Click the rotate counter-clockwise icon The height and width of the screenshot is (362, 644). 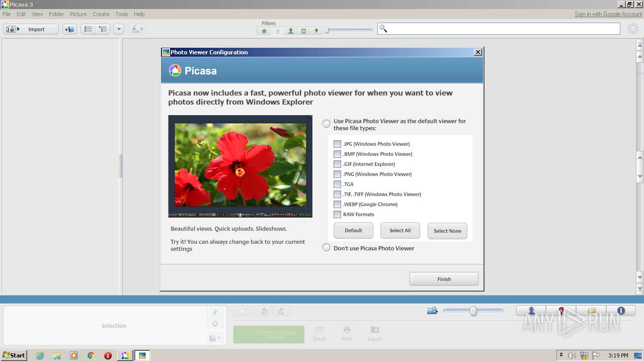264,311
